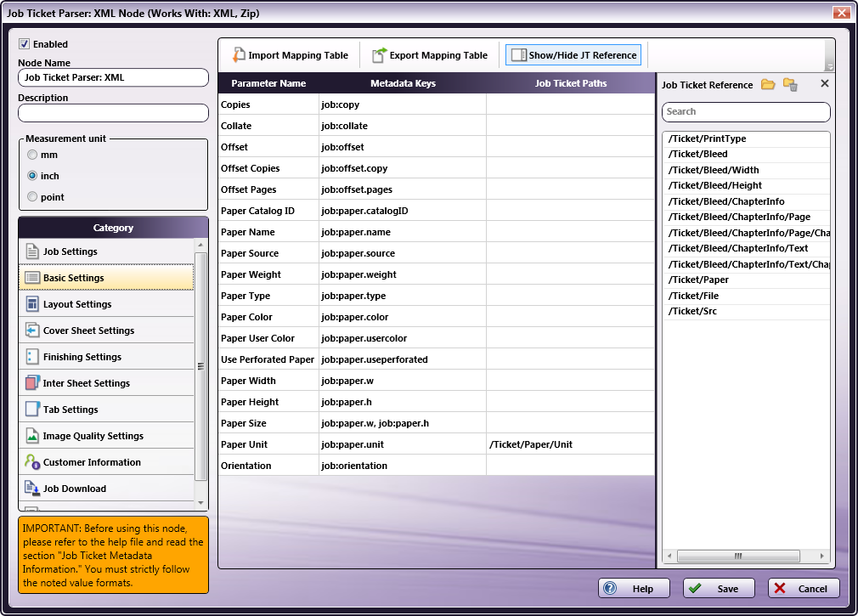Click category list scroll down arrow
The width and height of the screenshot is (858, 616).
point(200,502)
